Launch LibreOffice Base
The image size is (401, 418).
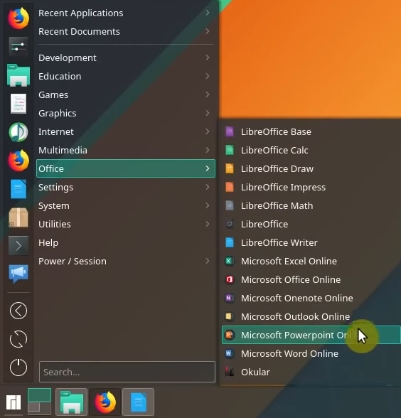311,132
